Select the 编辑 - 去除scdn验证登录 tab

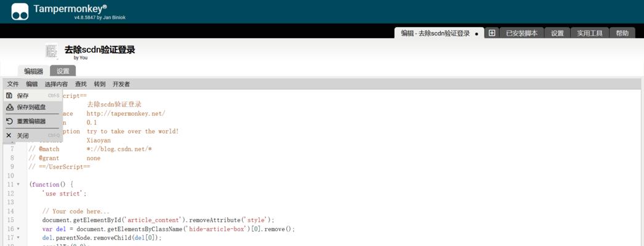click(x=439, y=33)
